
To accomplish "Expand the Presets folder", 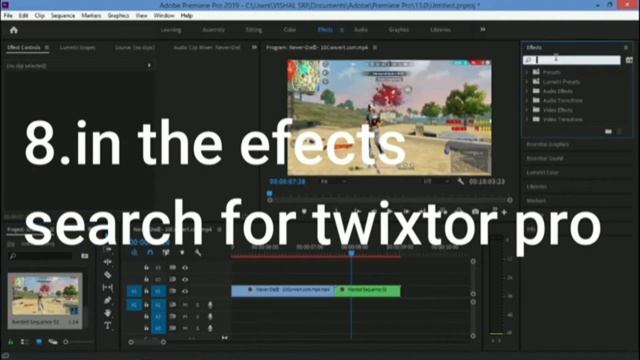I will pyautogui.click(x=527, y=72).
